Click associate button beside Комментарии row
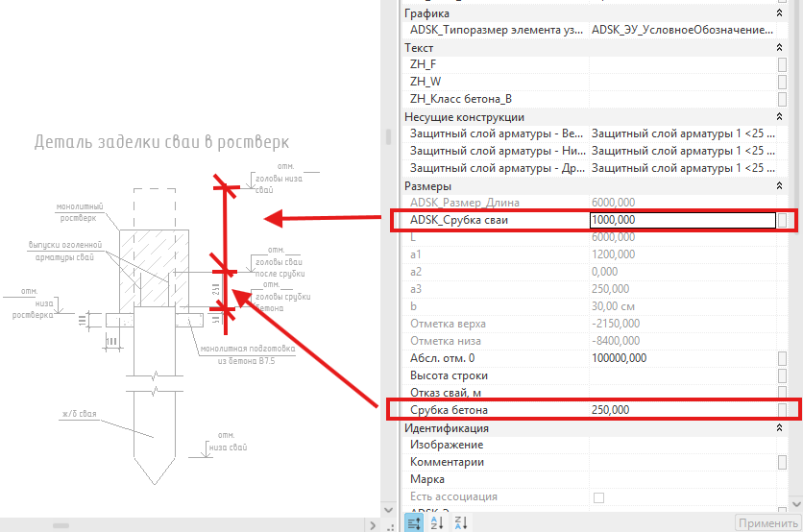The height and width of the screenshot is (532, 803). point(782,462)
